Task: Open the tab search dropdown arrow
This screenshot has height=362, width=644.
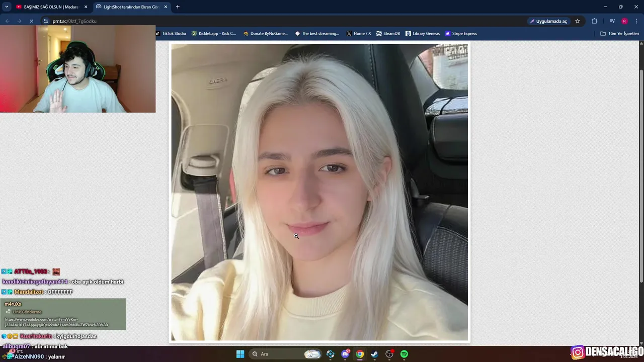Action: [7, 7]
